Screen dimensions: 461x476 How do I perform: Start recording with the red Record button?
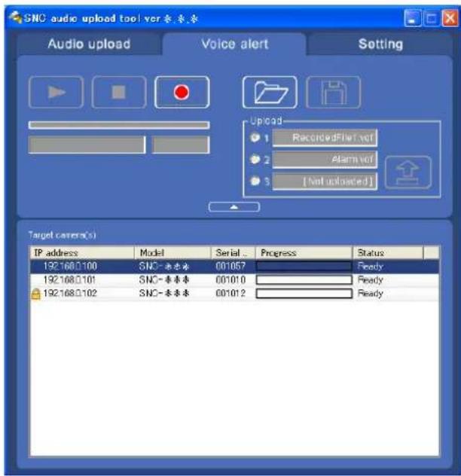click(x=182, y=93)
